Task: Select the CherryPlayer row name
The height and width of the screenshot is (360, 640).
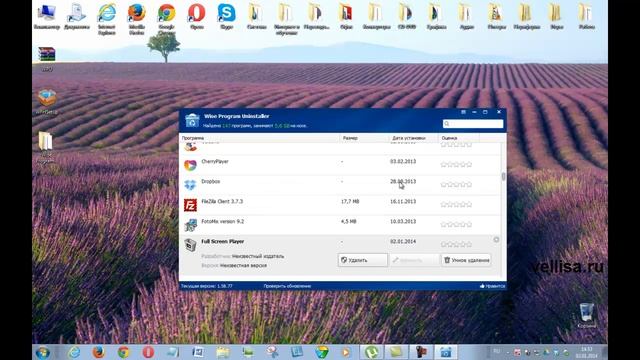Action: pos(215,161)
